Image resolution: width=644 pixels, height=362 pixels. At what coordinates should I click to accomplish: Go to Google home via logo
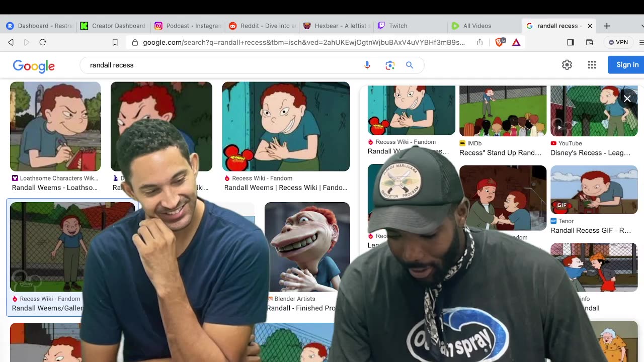(x=34, y=66)
